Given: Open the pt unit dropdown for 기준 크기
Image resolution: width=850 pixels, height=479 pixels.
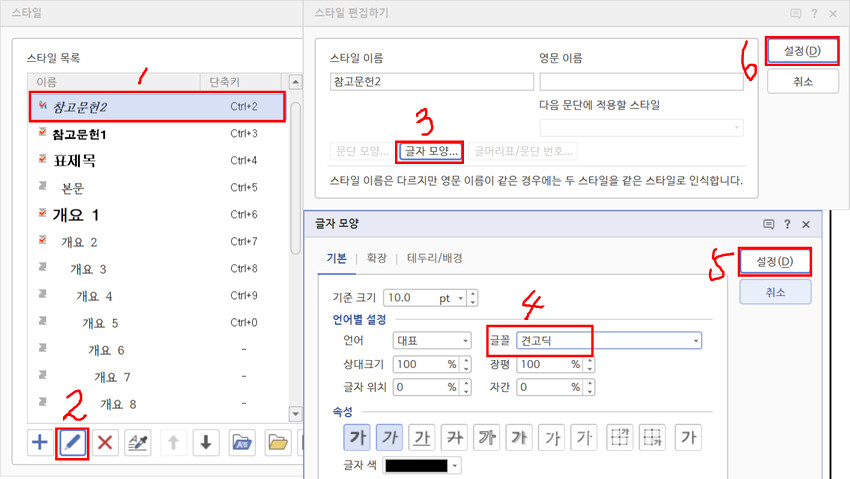Looking at the screenshot, I should [x=460, y=297].
